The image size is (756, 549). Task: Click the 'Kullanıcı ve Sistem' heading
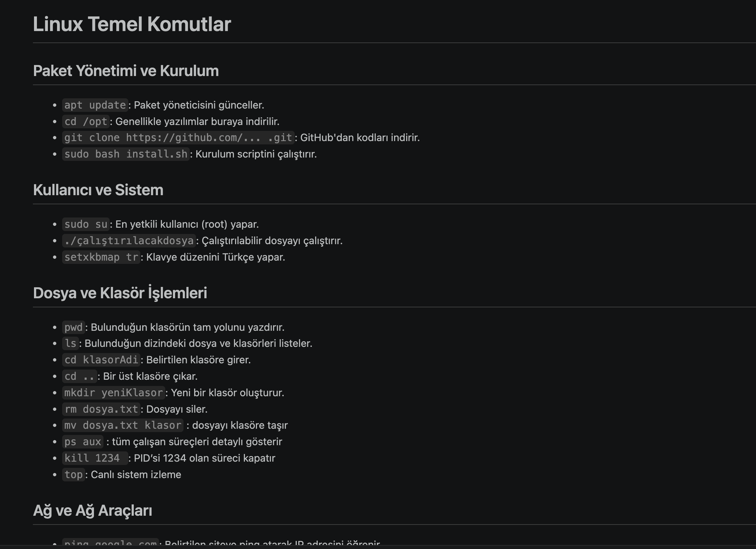[x=98, y=190]
